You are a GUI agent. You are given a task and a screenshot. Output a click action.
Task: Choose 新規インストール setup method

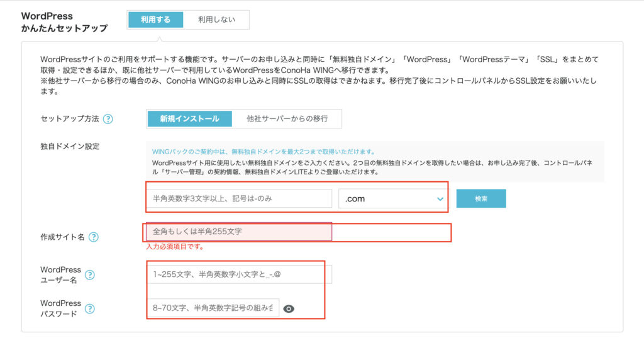coord(190,119)
